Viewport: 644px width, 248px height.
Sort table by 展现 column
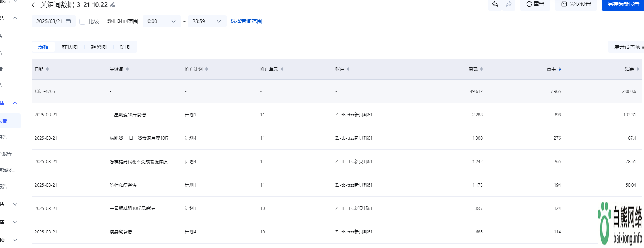point(481,69)
